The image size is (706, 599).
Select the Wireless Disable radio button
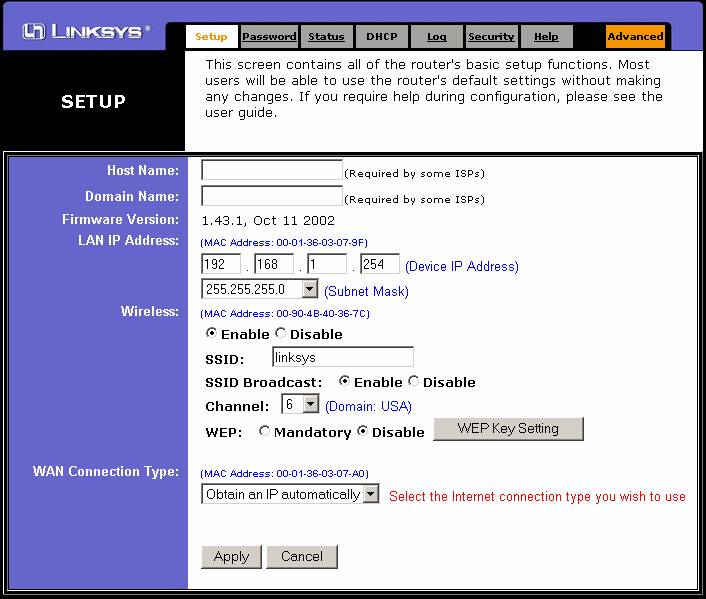(281, 333)
